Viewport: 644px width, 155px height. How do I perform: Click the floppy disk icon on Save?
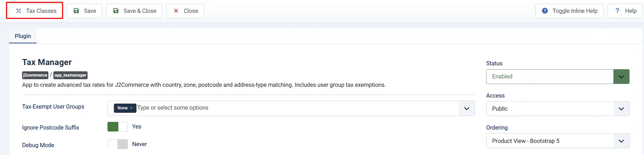point(76,11)
